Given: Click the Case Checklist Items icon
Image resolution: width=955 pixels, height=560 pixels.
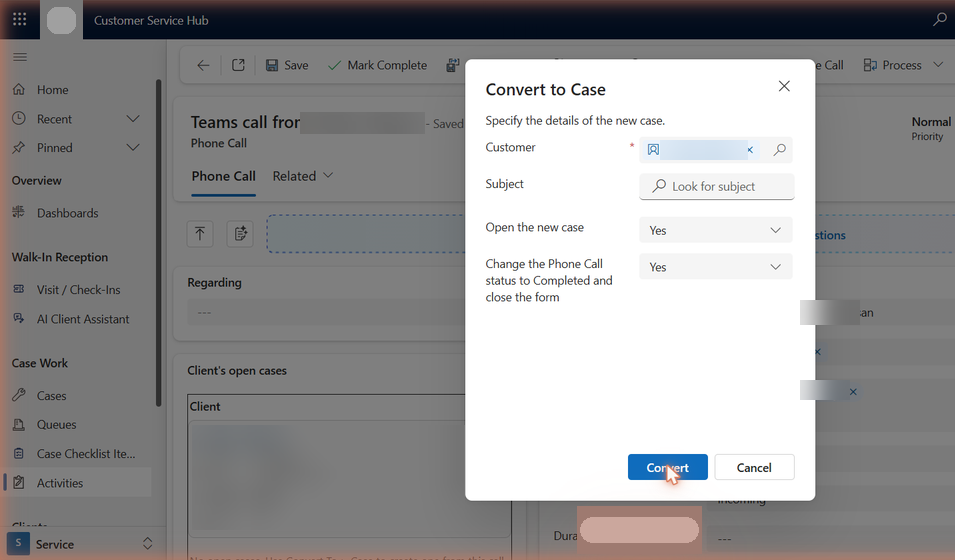Looking at the screenshot, I should tap(19, 453).
